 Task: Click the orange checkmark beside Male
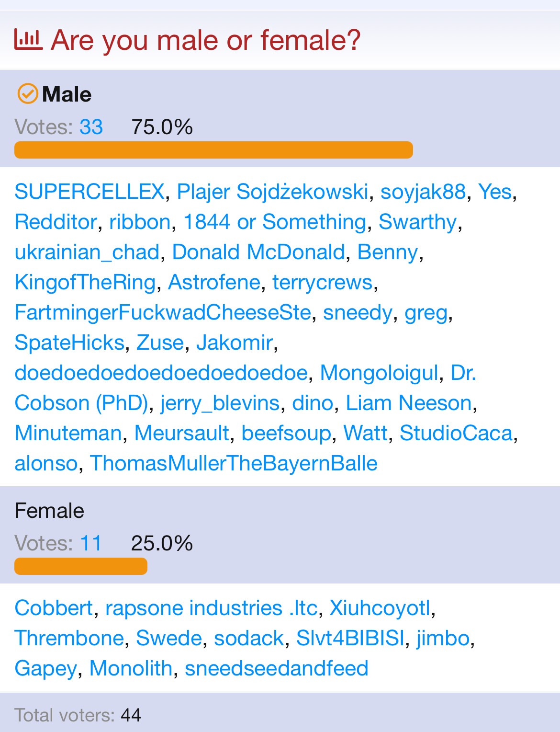(x=28, y=94)
